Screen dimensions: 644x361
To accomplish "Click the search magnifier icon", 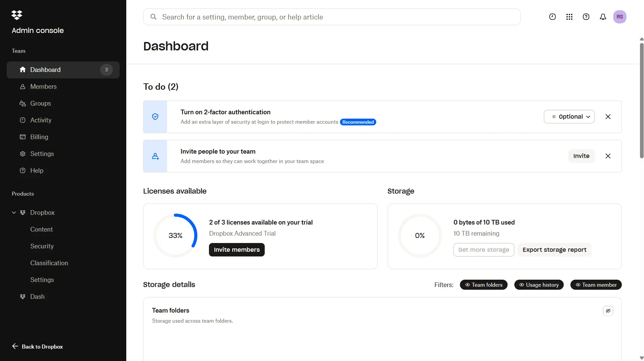I will point(154,17).
